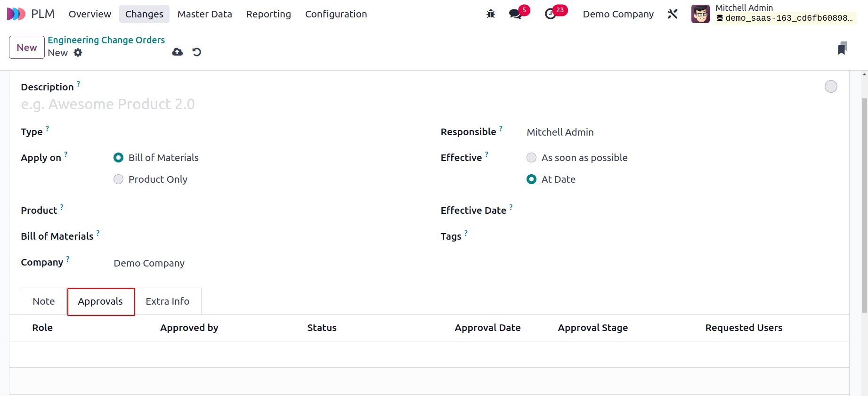Show help tooltip for Product
868x396 pixels.
click(62, 207)
